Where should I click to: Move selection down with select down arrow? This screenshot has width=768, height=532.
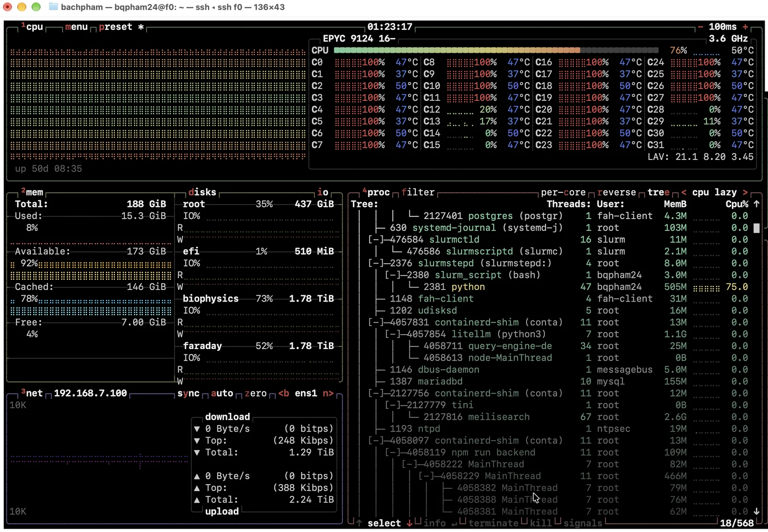[409, 523]
